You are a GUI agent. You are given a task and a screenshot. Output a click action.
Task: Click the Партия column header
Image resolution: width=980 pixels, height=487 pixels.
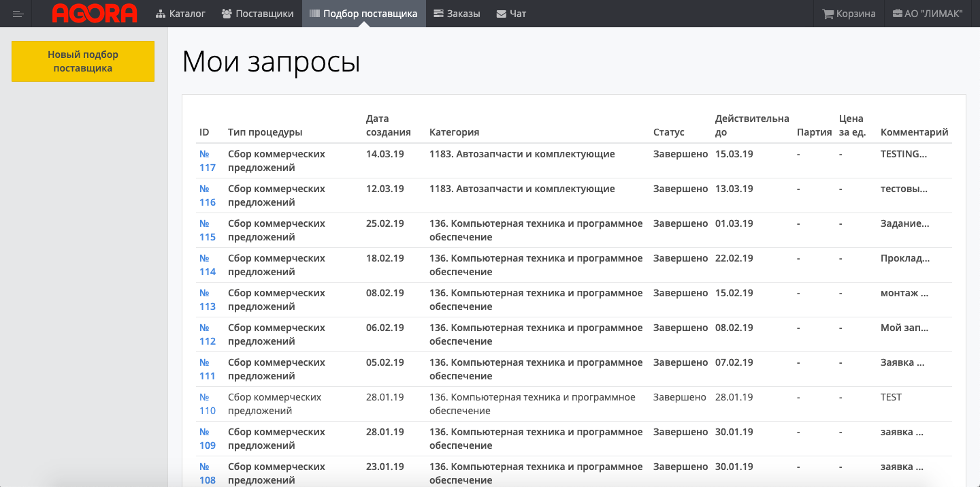(815, 132)
